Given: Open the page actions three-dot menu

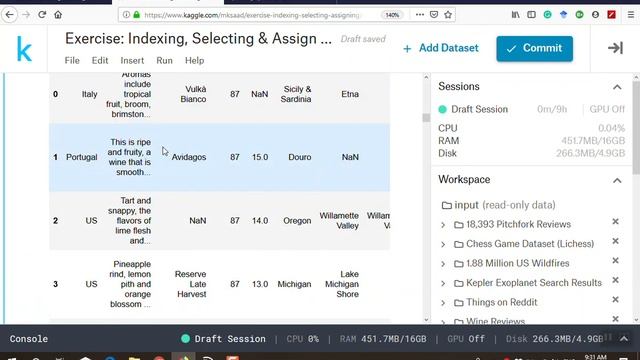Looking at the screenshot, I should 420,15.
